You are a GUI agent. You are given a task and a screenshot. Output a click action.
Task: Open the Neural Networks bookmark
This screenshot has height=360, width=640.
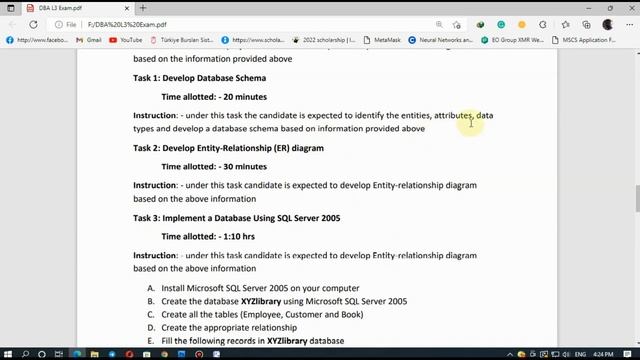click(440, 40)
